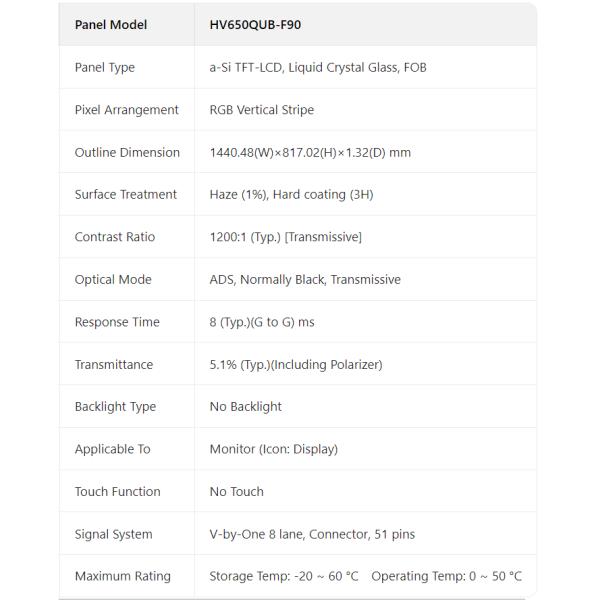Image resolution: width=600 pixels, height=600 pixels.
Task: Click the Monitor (Icon: Display) value
Action: point(274,449)
